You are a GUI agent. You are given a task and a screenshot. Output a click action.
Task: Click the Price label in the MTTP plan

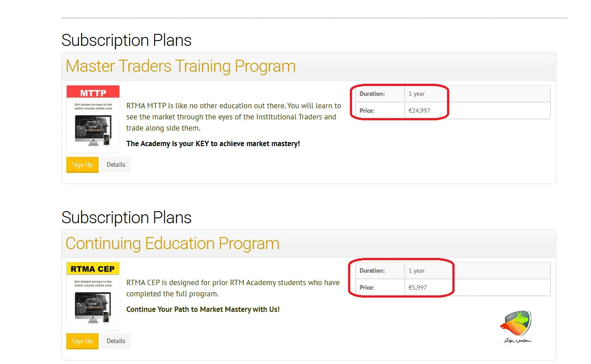(x=367, y=110)
